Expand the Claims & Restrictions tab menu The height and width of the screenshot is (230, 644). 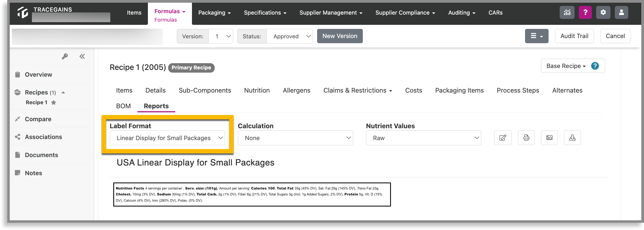point(358,90)
